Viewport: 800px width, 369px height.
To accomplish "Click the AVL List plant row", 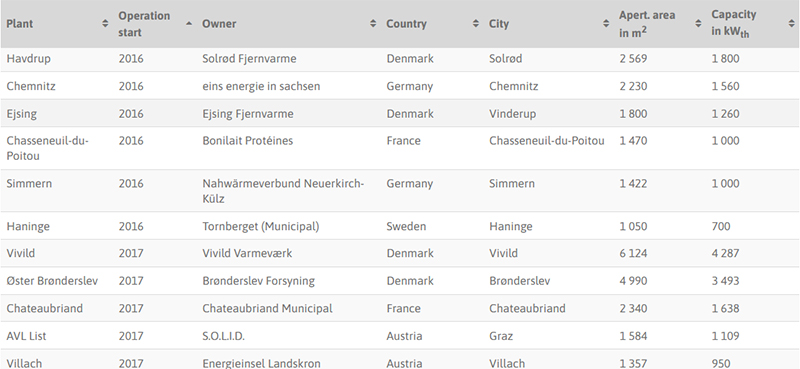I will 400,336.
